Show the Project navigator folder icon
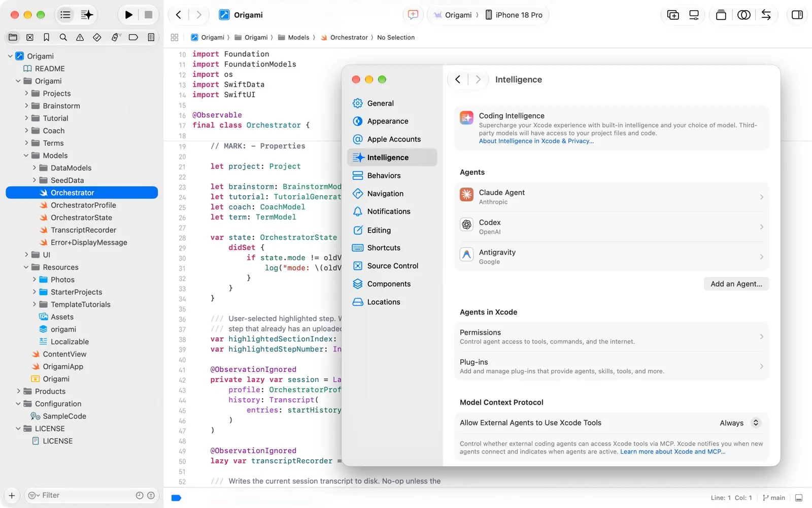Viewport: 812px width, 508px height. [13, 37]
